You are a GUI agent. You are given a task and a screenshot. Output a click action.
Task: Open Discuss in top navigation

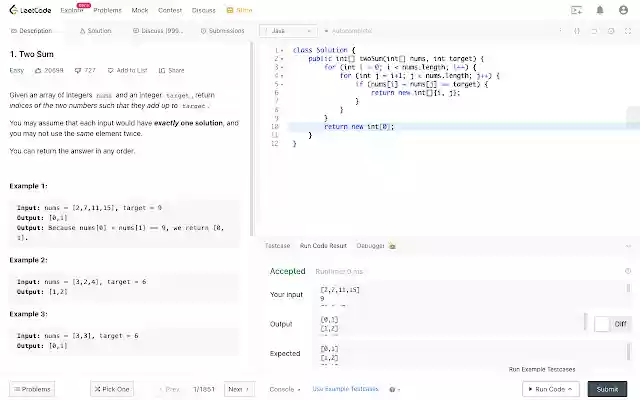click(x=204, y=10)
